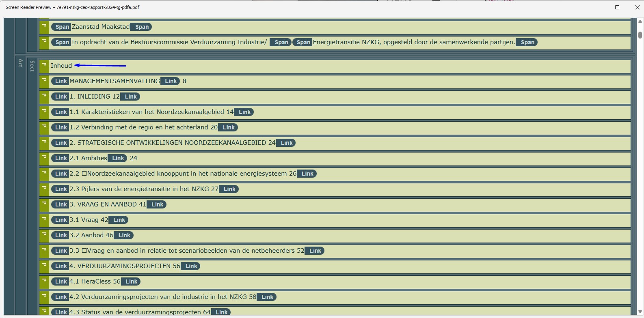
Task: Click the opening Link tag before MANAGEMENTSAMENVATTING
Action: pyautogui.click(x=61, y=81)
